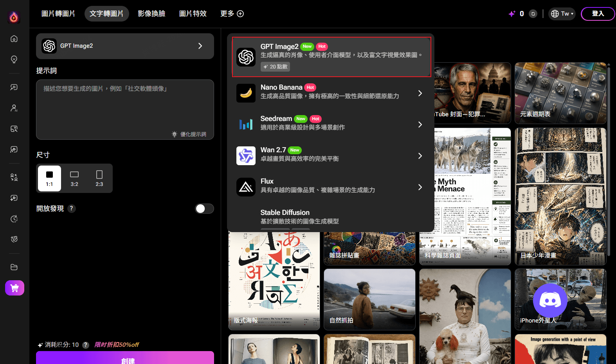
Task: Click the sparkle eraser icon in the sidebar
Action: pos(14,239)
